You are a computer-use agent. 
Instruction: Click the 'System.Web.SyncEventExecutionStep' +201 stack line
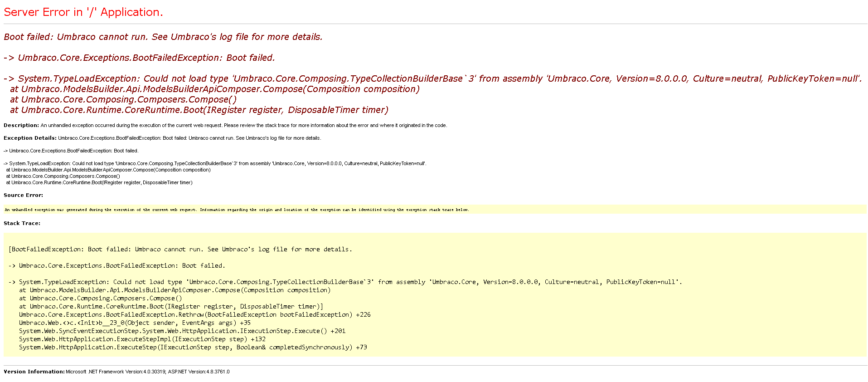click(x=182, y=331)
